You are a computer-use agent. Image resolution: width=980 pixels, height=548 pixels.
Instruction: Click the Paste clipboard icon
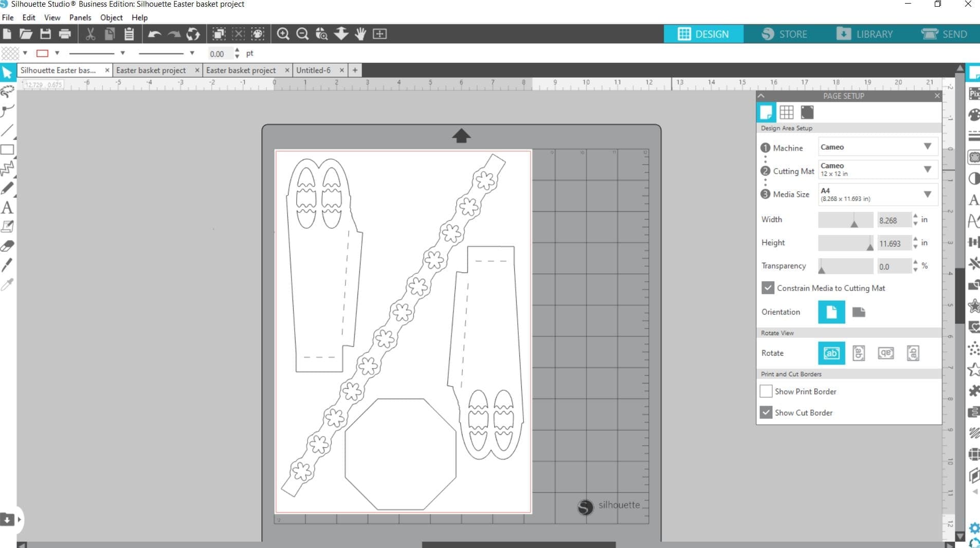tap(129, 34)
